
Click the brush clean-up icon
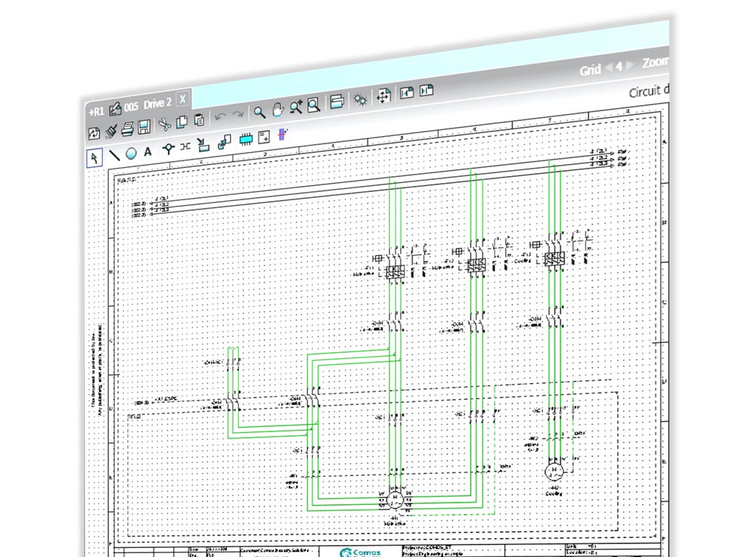[111, 131]
